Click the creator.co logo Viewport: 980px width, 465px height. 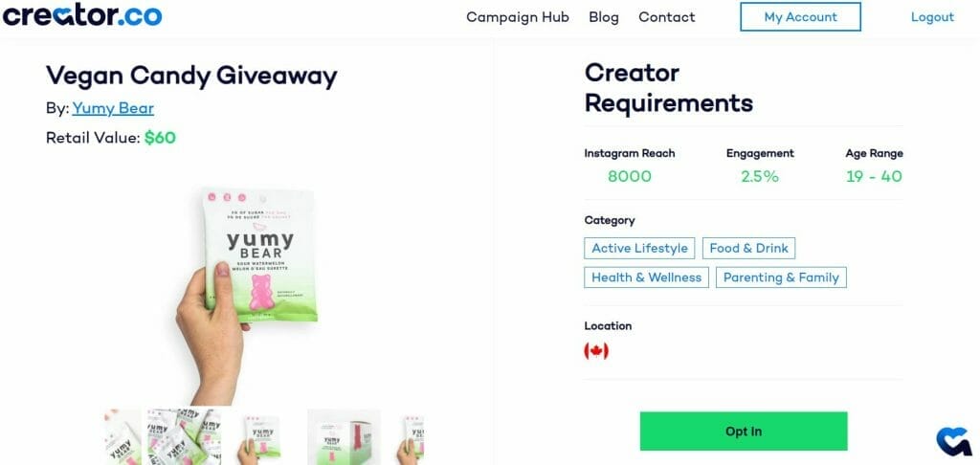click(x=82, y=14)
